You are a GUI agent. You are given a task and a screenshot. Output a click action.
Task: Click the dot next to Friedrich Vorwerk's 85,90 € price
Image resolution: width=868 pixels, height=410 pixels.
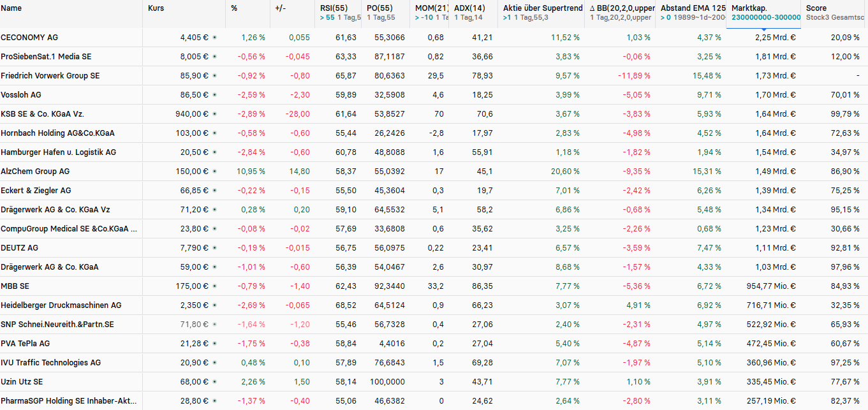[214, 76]
